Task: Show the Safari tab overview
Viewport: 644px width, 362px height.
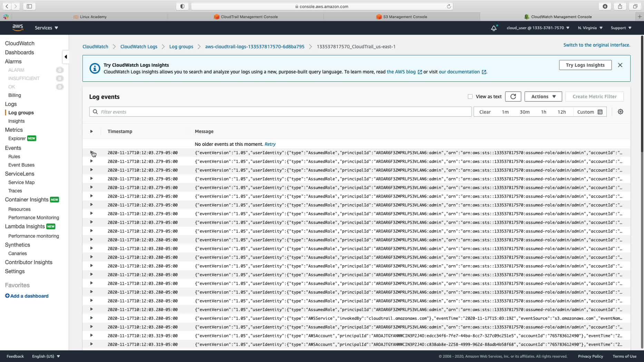Action: pos(635,6)
